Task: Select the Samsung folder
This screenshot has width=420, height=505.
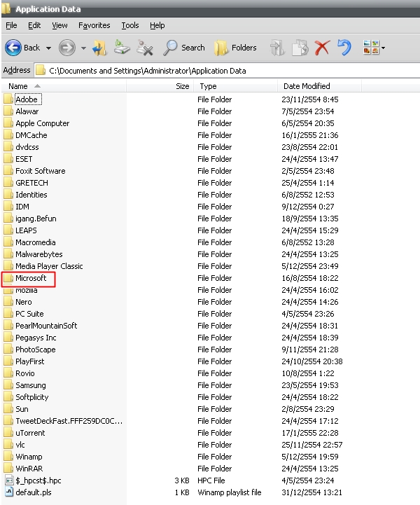Action: [x=24, y=385]
